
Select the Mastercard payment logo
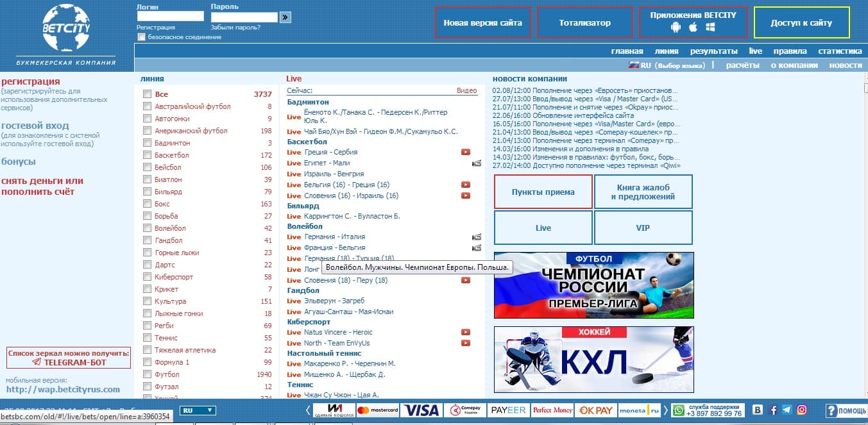(x=378, y=410)
